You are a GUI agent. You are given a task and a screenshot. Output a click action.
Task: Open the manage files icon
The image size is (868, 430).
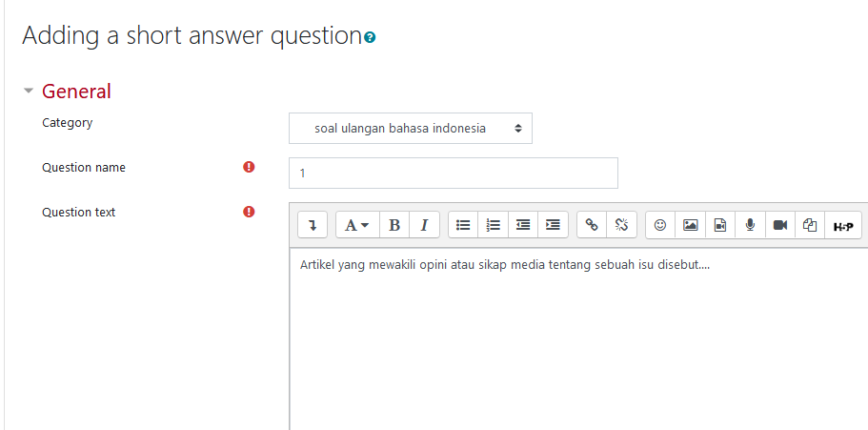tap(810, 225)
